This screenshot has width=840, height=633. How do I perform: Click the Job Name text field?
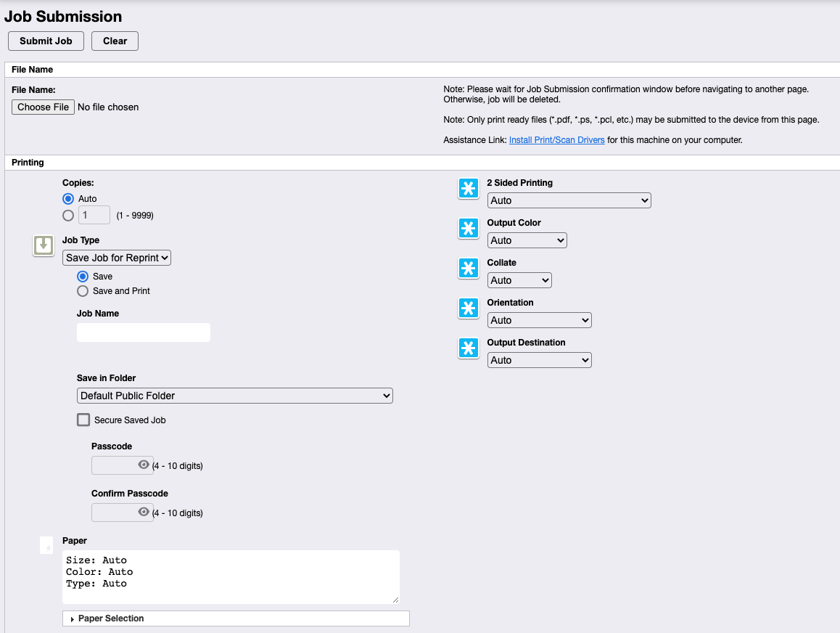click(x=144, y=332)
